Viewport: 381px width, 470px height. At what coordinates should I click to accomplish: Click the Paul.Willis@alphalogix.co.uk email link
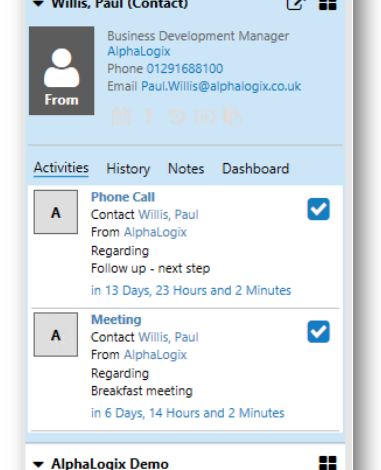coord(221,86)
